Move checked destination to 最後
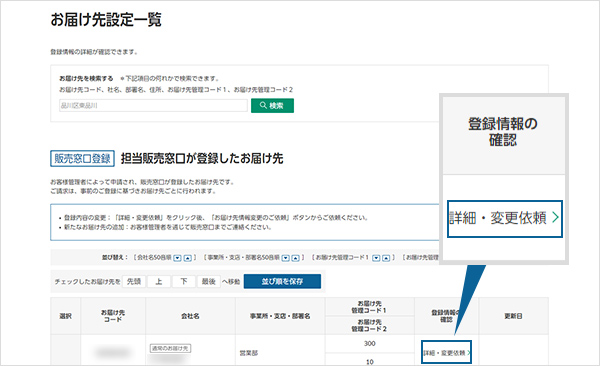 [209, 281]
